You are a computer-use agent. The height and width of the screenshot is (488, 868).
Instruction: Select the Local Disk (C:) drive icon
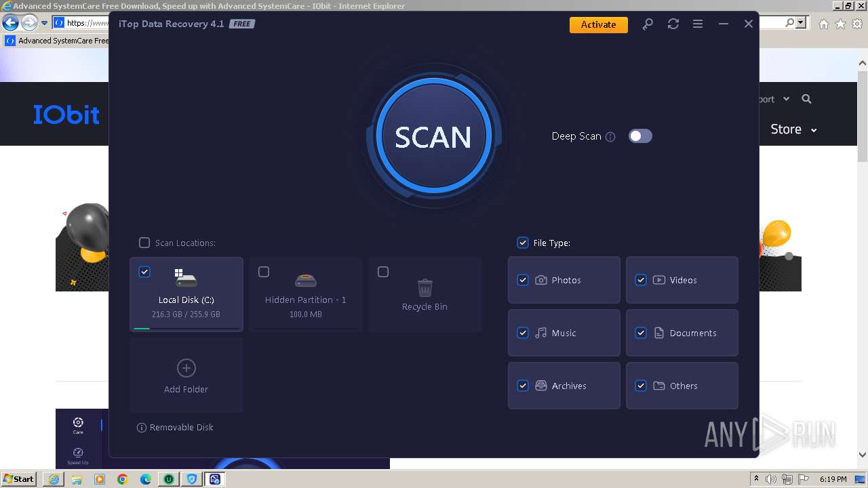(186, 278)
